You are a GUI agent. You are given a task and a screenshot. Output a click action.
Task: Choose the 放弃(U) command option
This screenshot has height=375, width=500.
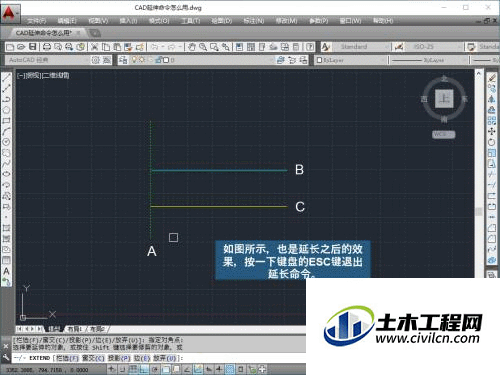[165, 358]
